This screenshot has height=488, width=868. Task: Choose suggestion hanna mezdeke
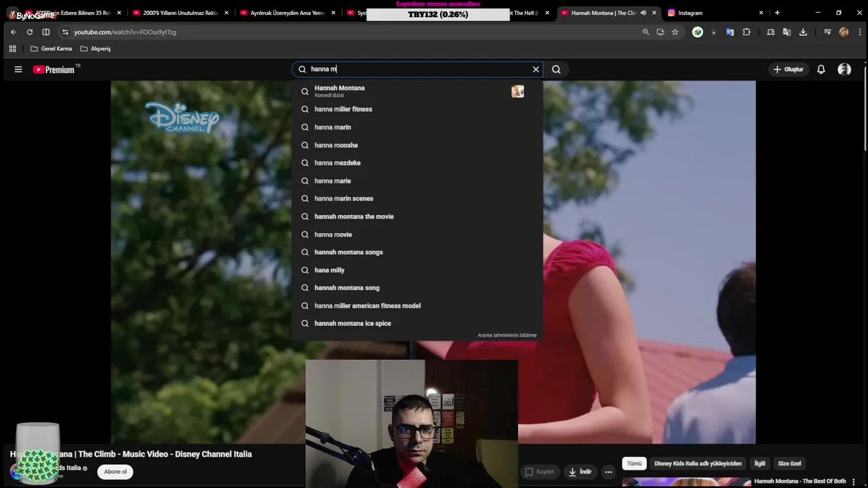[x=417, y=163]
